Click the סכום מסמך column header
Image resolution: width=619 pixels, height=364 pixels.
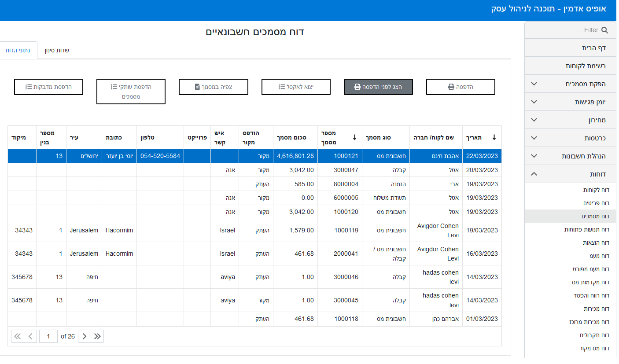(295, 137)
